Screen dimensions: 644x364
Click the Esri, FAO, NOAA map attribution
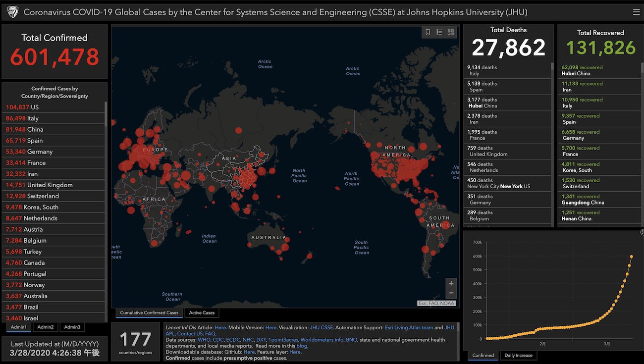click(436, 303)
